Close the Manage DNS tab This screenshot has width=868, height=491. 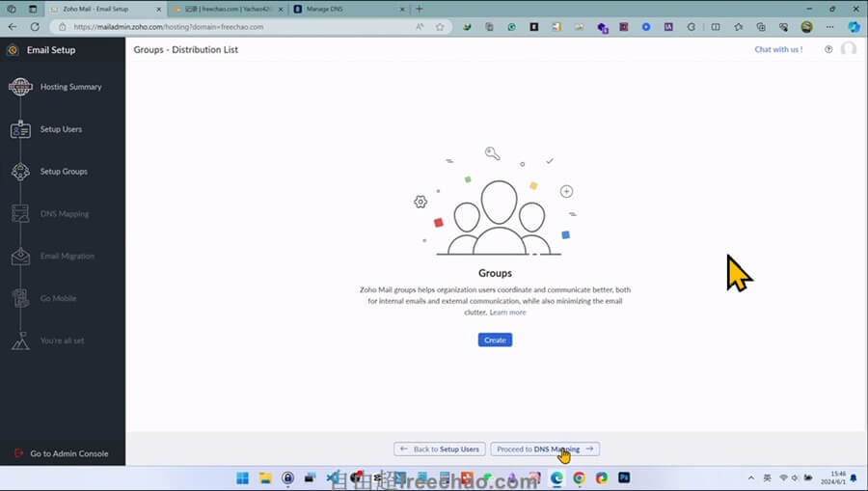pos(402,10)
